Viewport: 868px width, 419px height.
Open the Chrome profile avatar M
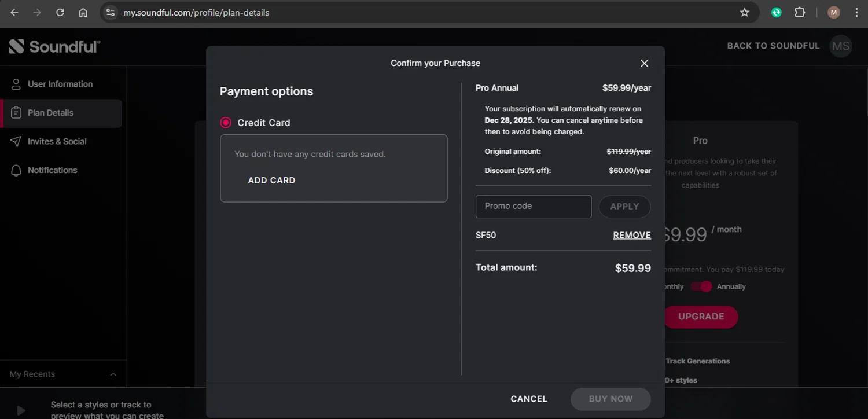[x=834, y=12]
